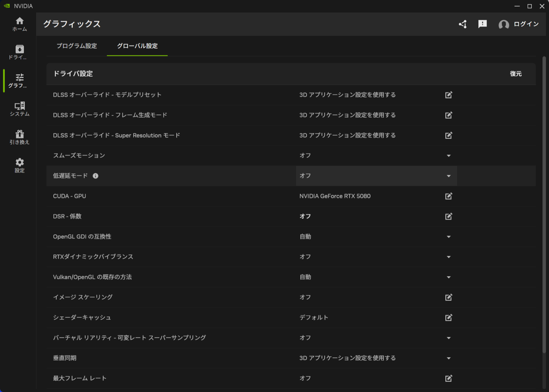
Task: Edit DLSS Super Resolution モード setting
Action: click(x=448, y=136)
